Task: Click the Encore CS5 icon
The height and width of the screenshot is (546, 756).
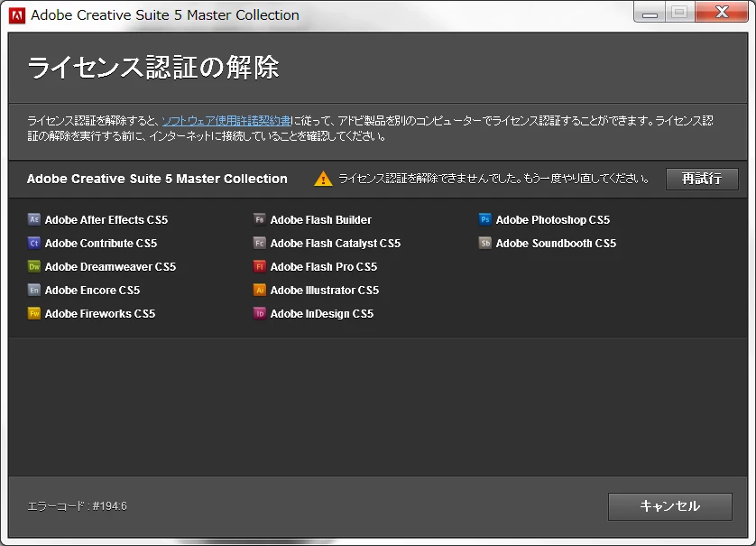Action: click(33, 290)
